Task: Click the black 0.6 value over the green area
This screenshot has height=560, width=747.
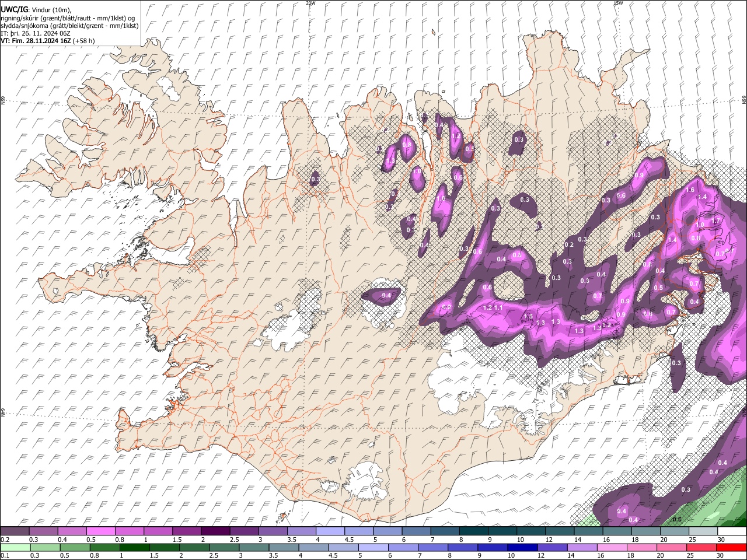Action: coord(677,519)
